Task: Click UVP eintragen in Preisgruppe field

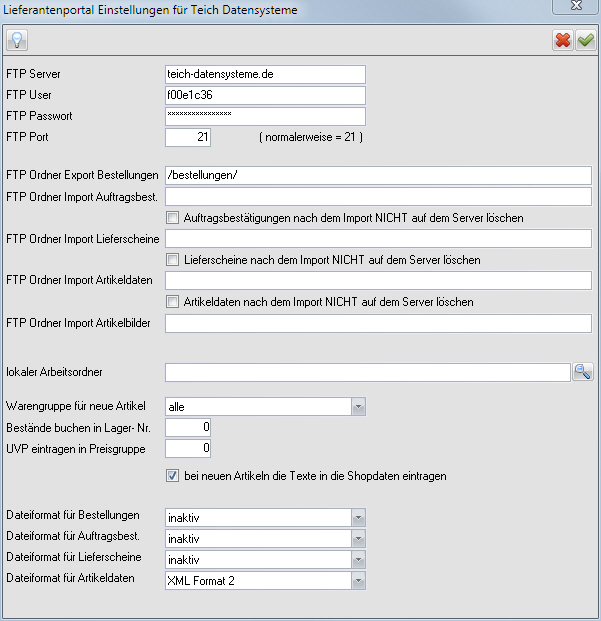Action: point(188,448)
